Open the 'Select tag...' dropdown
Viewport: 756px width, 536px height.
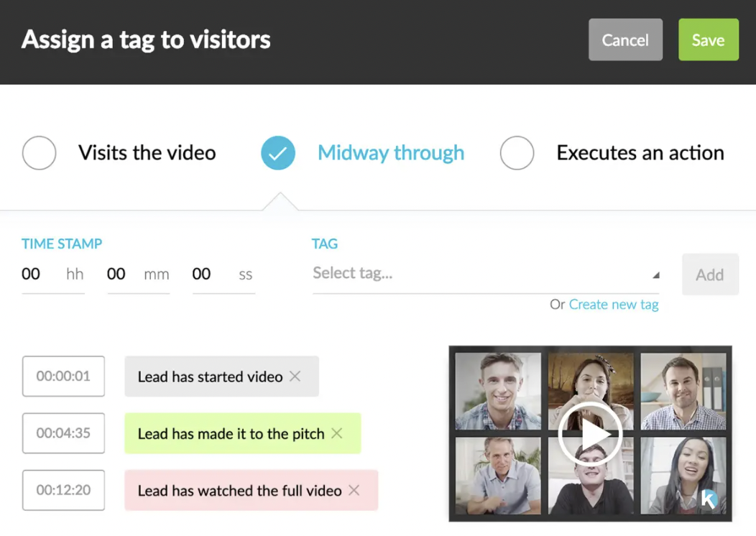[x=486, y=274]
